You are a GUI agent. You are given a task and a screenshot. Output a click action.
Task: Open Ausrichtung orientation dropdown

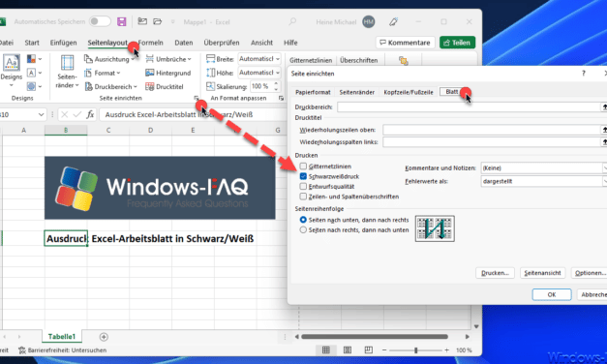(110, 59)
